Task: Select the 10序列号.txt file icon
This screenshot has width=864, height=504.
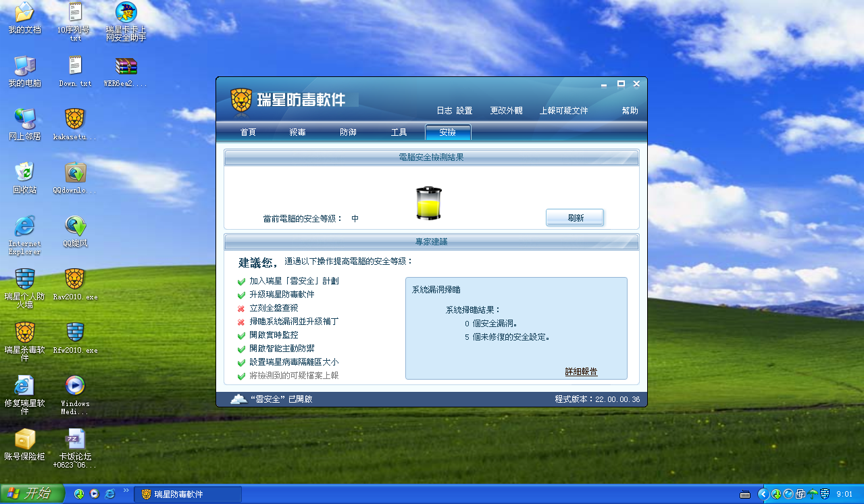Action: [74, 20]
